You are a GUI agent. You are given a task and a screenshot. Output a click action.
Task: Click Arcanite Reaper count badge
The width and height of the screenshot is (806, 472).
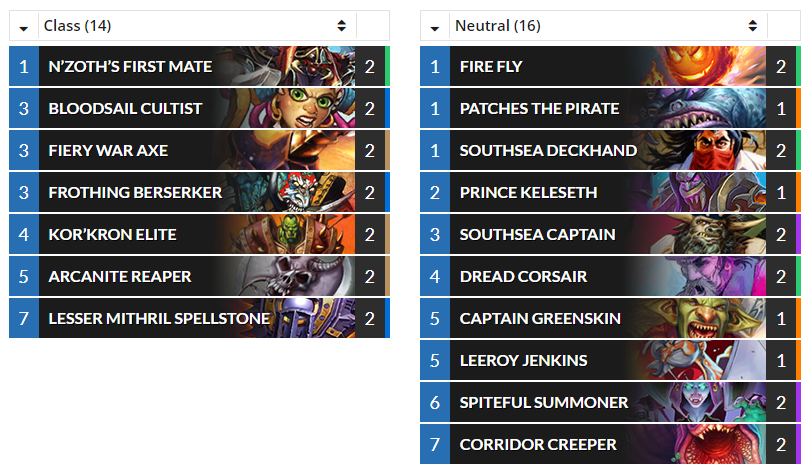click(x=370, y=277)
